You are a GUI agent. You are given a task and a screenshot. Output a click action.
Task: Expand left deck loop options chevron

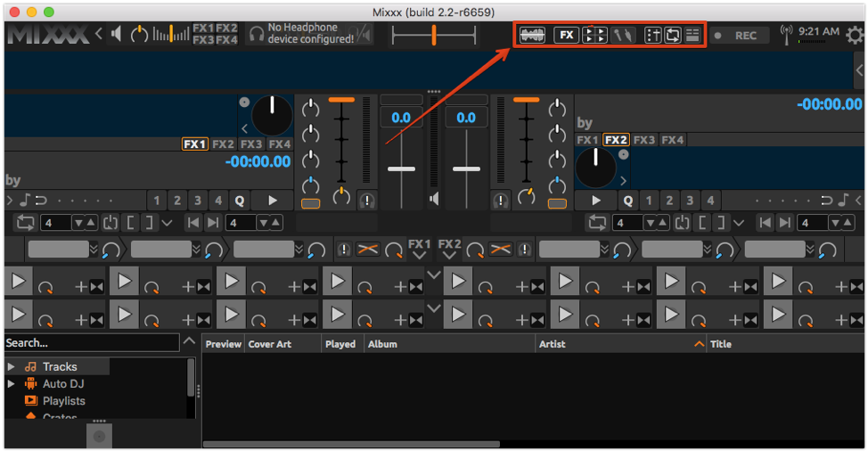coord(168,223)
